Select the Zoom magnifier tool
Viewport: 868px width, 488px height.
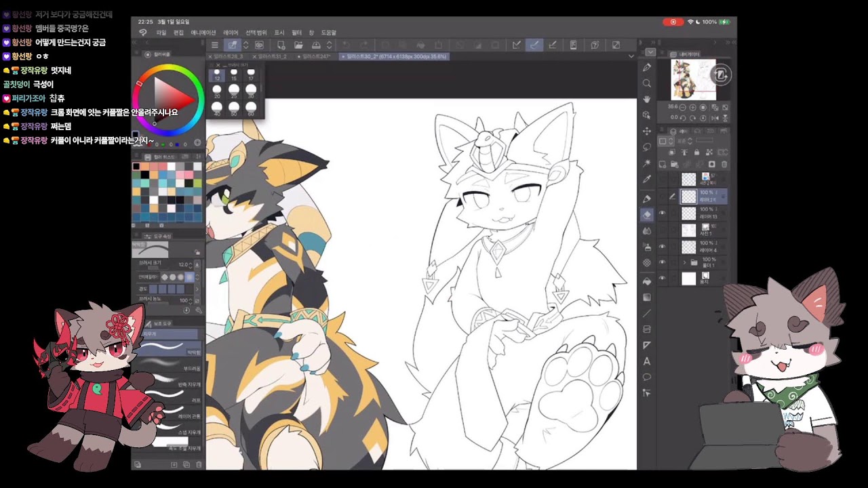[647, 83]
